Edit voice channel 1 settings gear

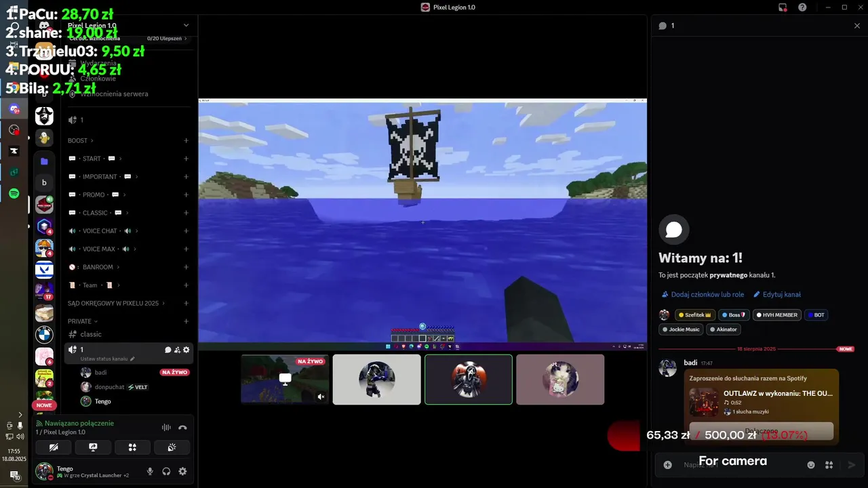186,350
